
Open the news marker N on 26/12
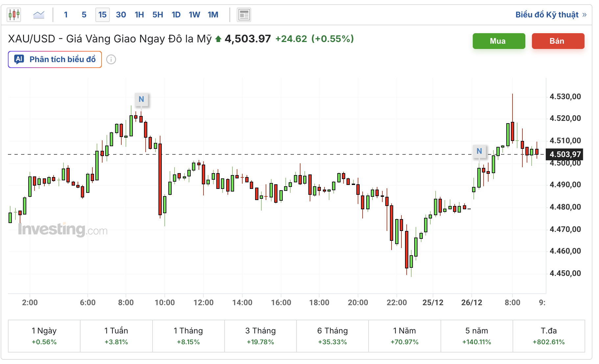click(479, 151)
